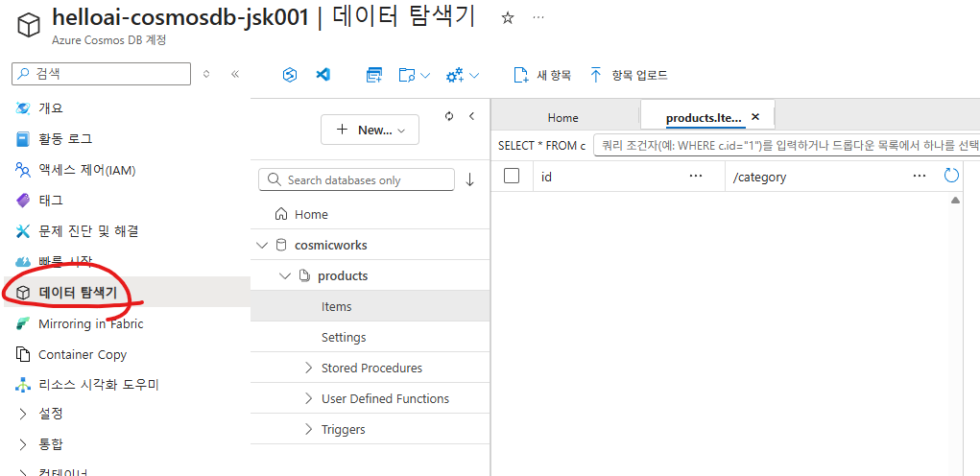
Task: Open the new stored procedure folder icon
Action: (x=408, y=76)
